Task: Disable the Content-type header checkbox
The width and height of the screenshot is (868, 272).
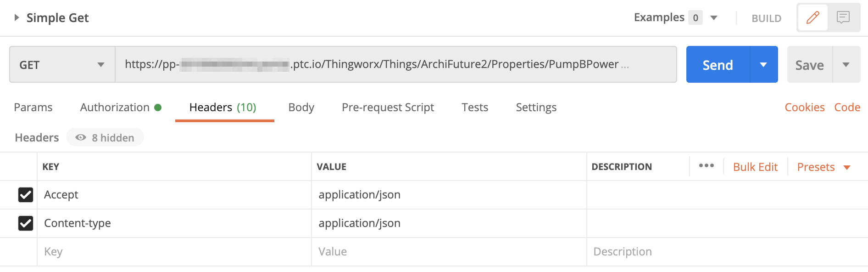Action: pos(26,223)
